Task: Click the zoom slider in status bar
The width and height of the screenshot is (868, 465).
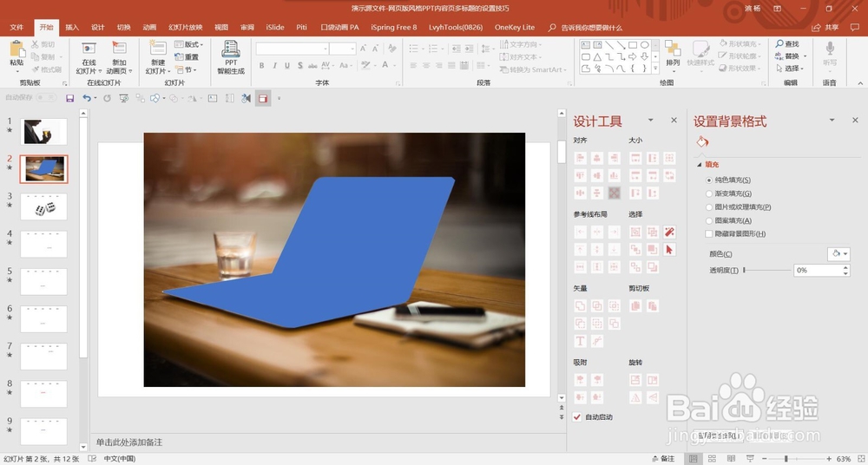Action: tap(786, 458)
